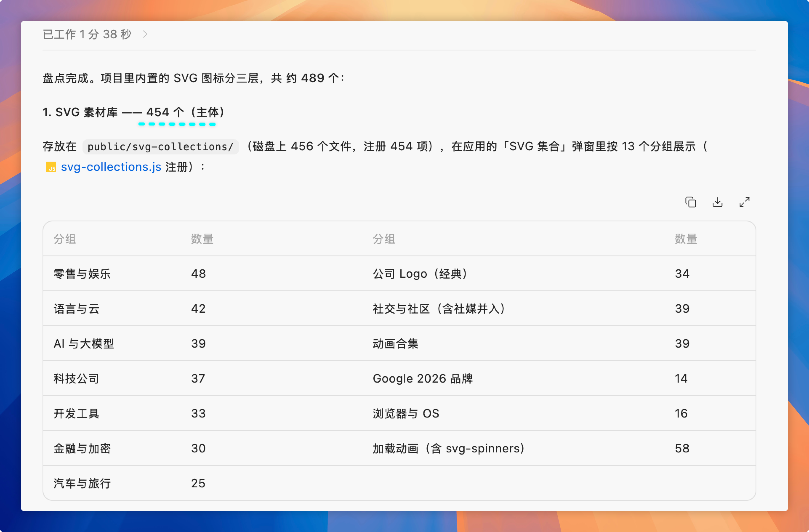Click the value 14 in the table
This screenshot has height=532, width=809.
point(681,378)
